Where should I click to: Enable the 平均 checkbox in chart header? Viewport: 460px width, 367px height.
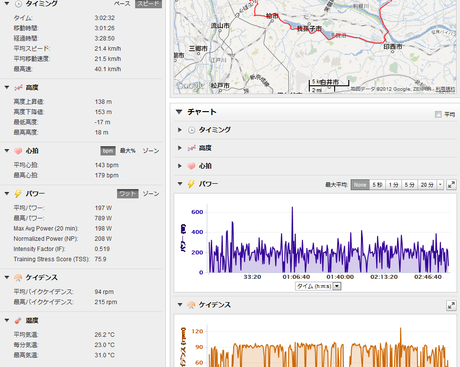438,114
